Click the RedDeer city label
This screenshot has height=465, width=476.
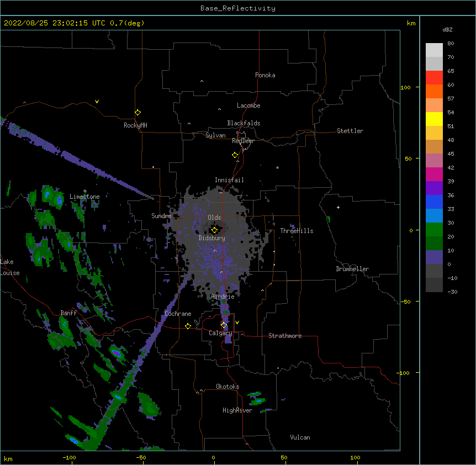243,141
